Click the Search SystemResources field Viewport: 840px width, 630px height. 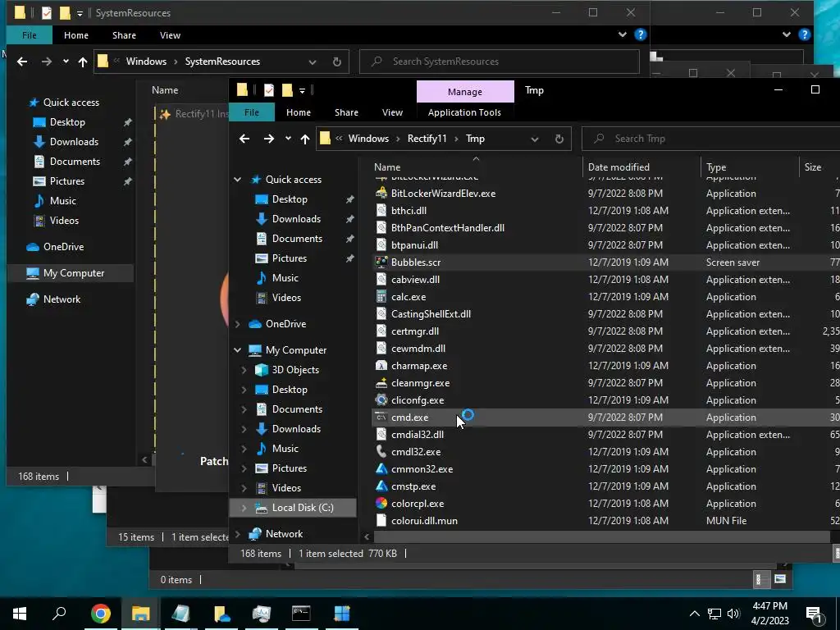pos(500,62)
